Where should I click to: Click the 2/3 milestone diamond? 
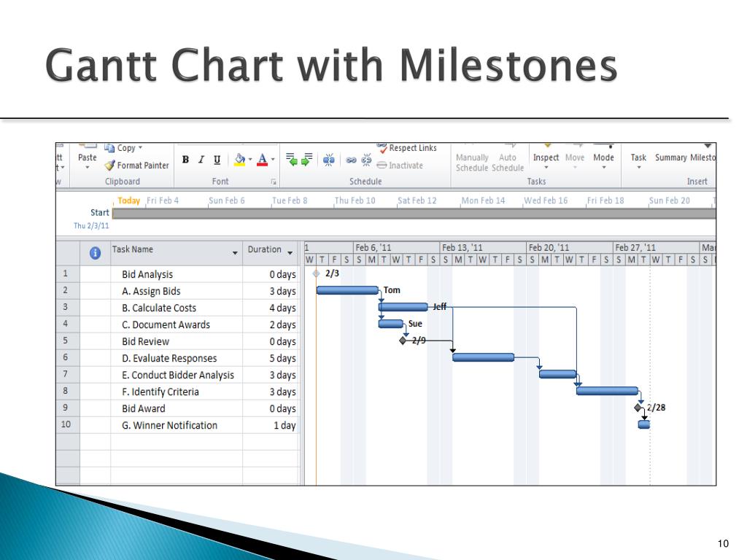pyautogui.click(x=316, y=273)
